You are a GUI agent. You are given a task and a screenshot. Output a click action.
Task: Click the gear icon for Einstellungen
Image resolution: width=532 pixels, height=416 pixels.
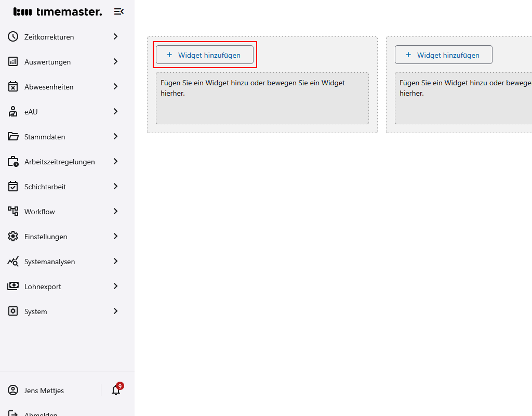13,237
